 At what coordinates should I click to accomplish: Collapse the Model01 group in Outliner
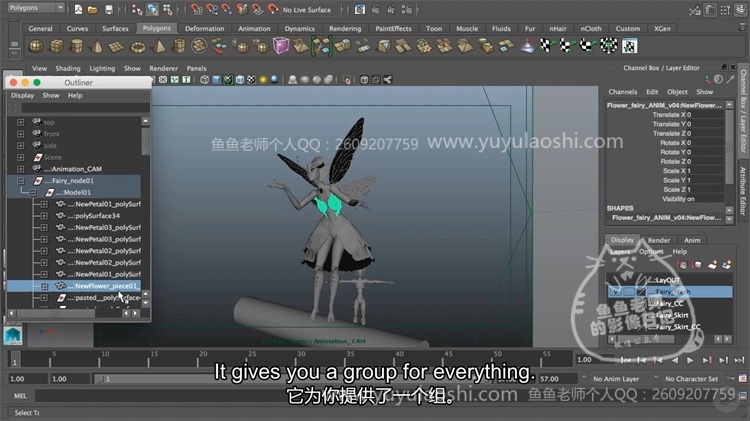33,192
